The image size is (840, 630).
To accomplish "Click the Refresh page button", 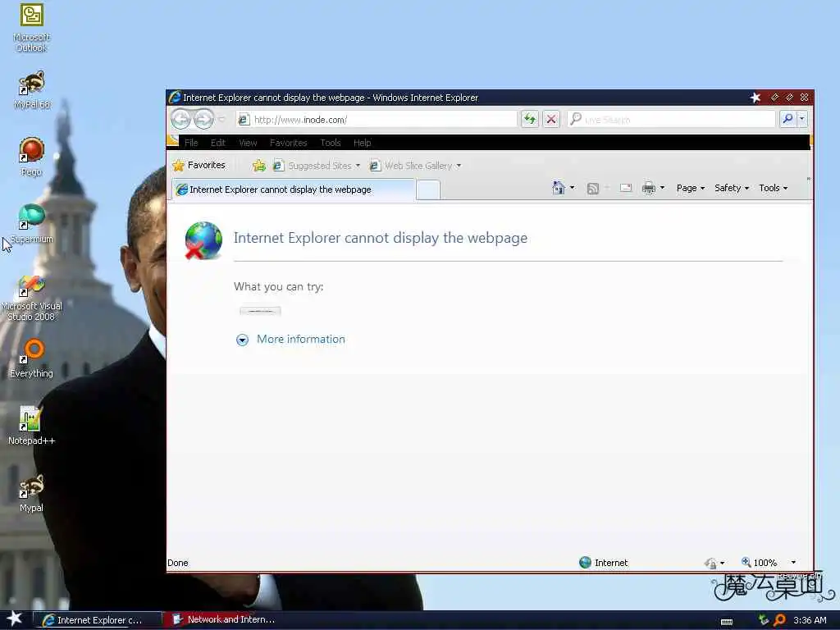I will coord(529,119).
